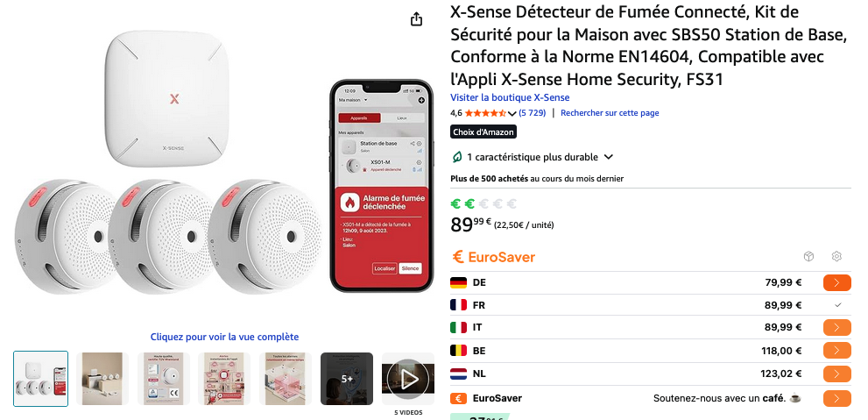Click 'Rechercher sur cette page' link

point(610,113)
